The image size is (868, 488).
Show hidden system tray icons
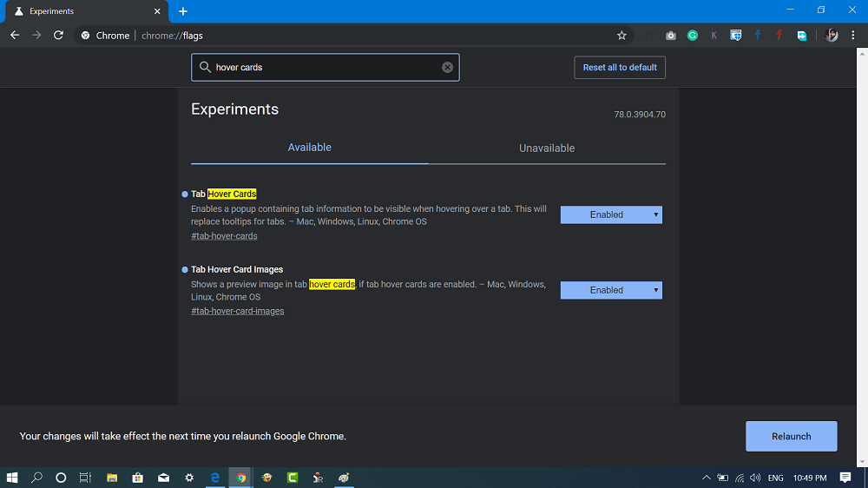(707, 478)
